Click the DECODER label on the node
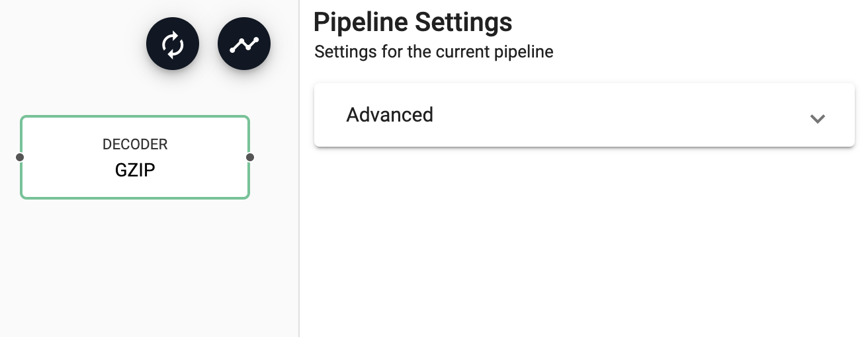 (x=135, y=144)
